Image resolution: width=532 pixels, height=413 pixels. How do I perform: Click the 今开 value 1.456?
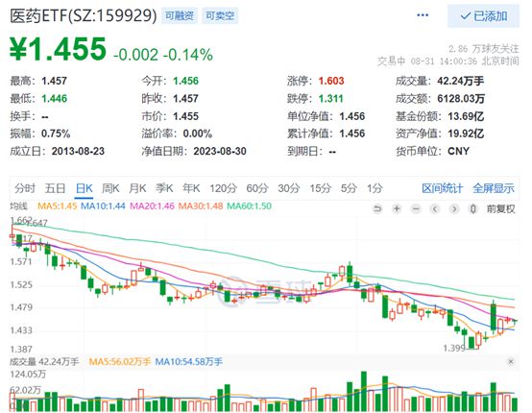pyautogui.click(x=185, y=81)
